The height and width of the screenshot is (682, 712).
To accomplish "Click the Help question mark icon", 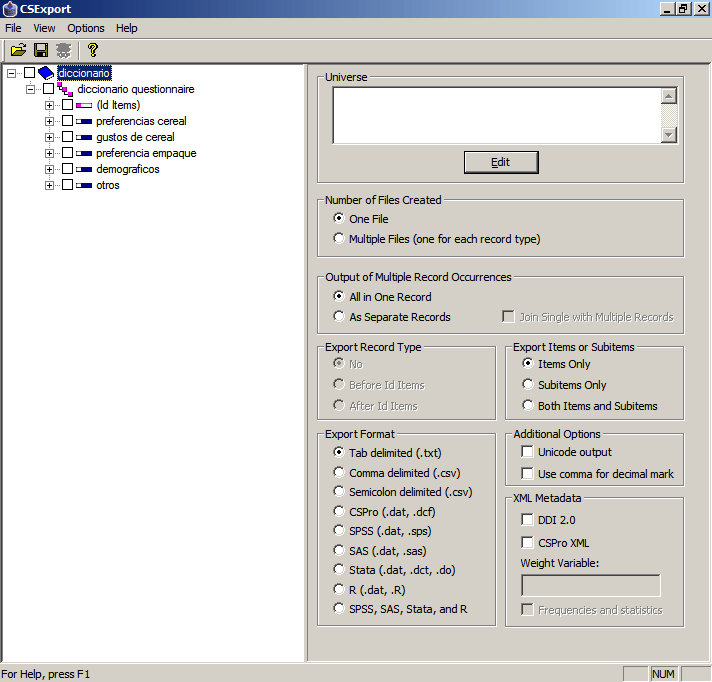I will (x=93, y=49).
